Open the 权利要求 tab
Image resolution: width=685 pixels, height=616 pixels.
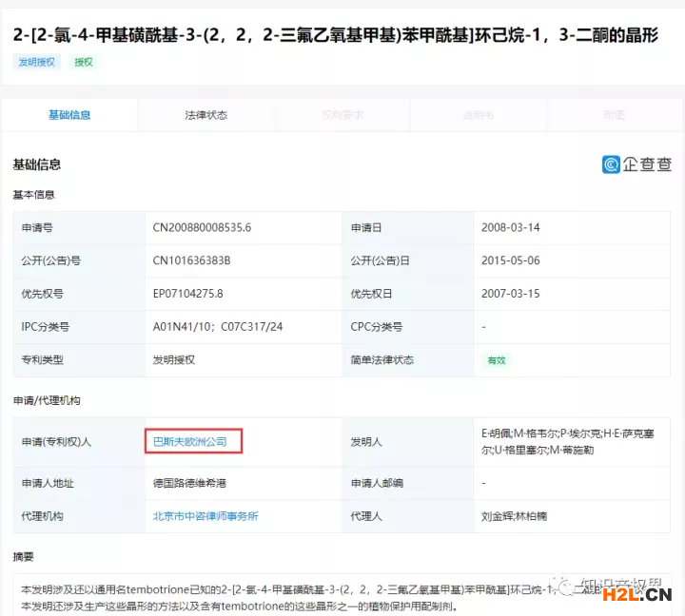coord(342,115)
